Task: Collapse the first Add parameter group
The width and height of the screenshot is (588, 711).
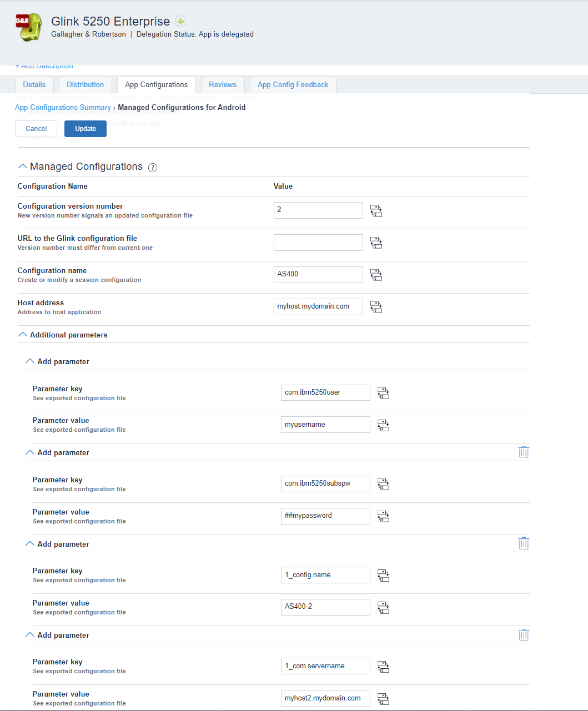Action: (x=30, y=361)
